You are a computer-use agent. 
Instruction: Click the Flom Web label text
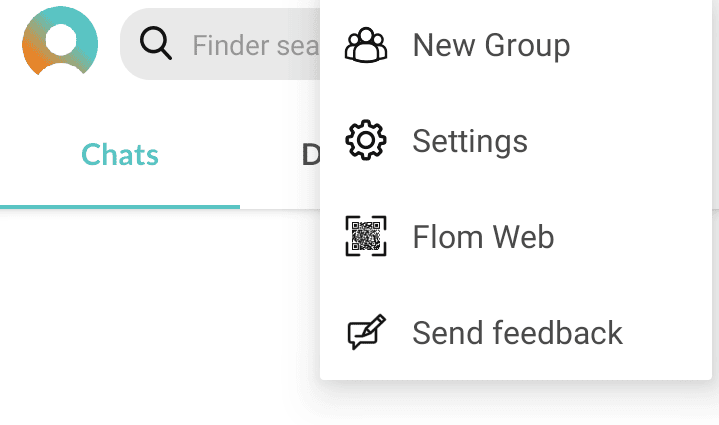pos(483,237)
